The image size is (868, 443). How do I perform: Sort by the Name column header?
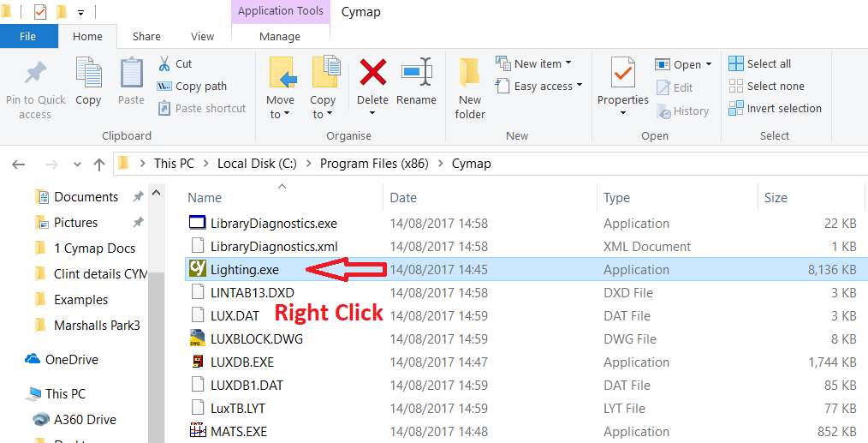(205, 198)
